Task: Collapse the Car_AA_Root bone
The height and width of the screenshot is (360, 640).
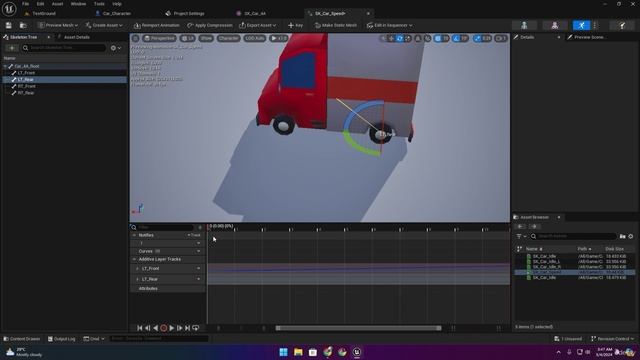Action: pos(5,66)
